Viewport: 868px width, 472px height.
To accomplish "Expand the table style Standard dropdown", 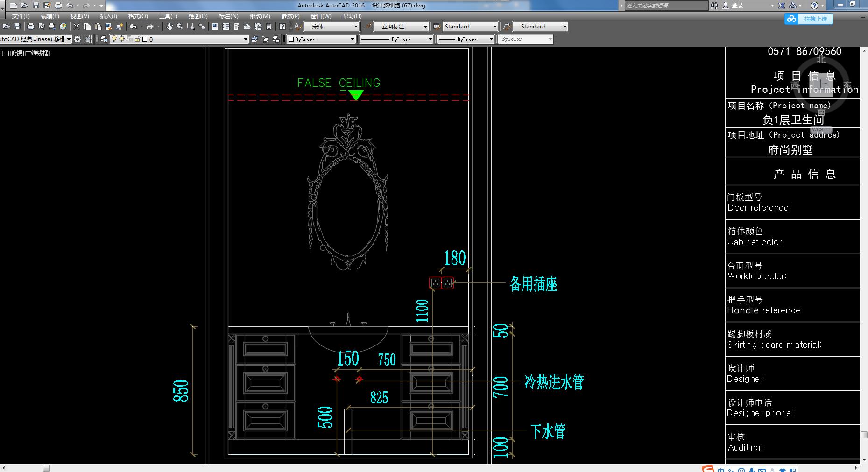I will coord(495,27).
